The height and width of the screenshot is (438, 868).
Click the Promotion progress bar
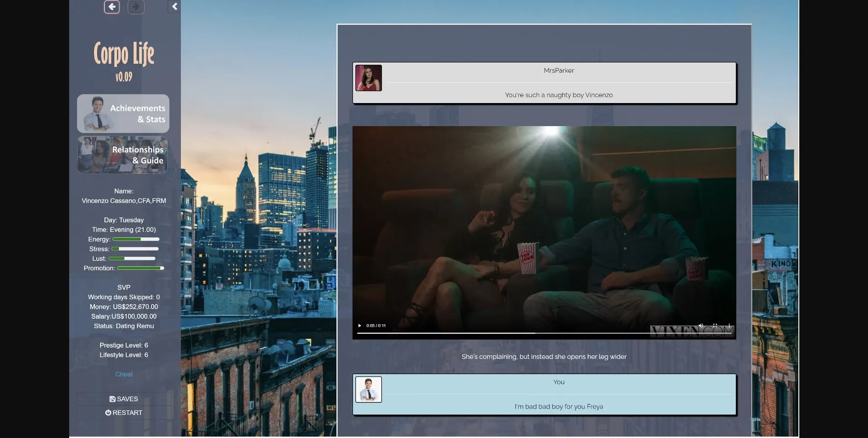point(140,268)
